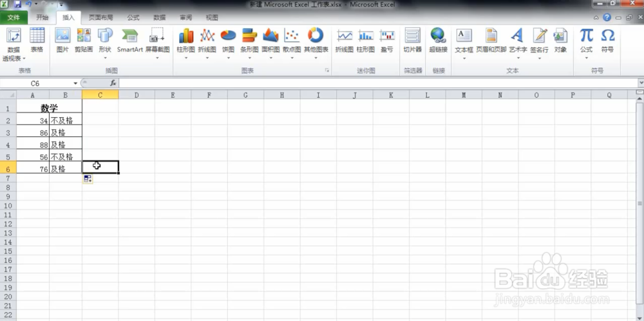Insert a Column chart (柱形图)

pos(185,44)
